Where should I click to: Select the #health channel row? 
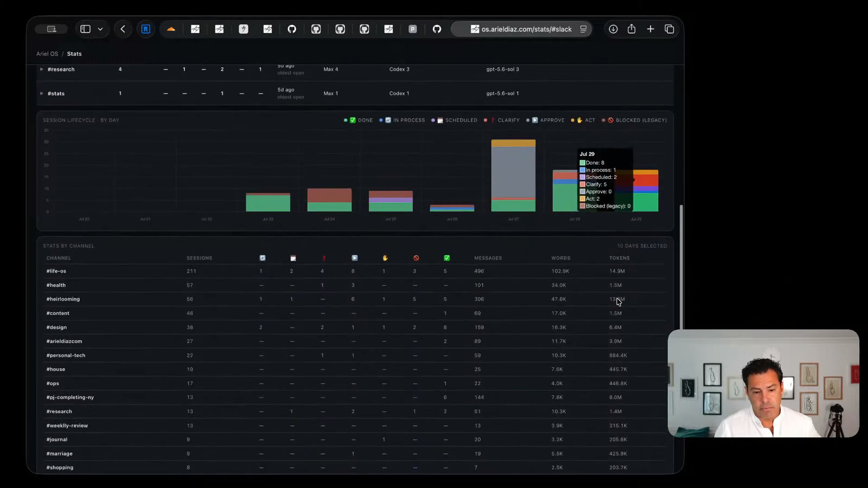click(355, 285)
